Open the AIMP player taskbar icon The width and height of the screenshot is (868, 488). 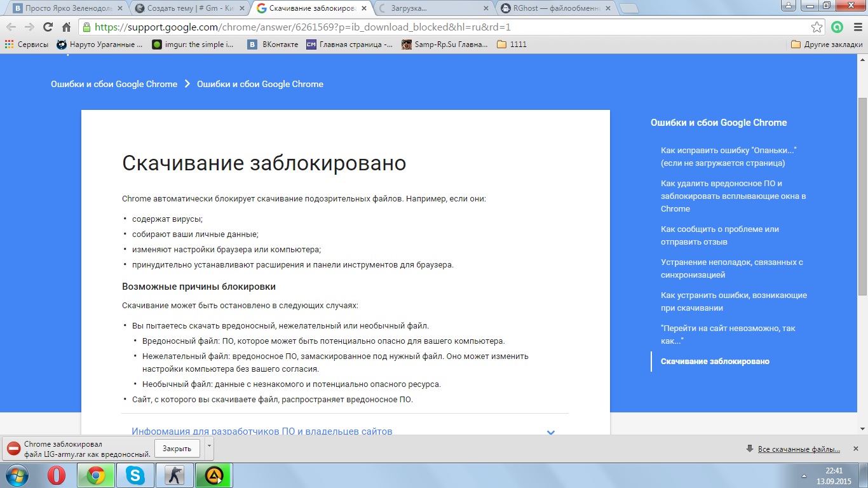(214, 475)
